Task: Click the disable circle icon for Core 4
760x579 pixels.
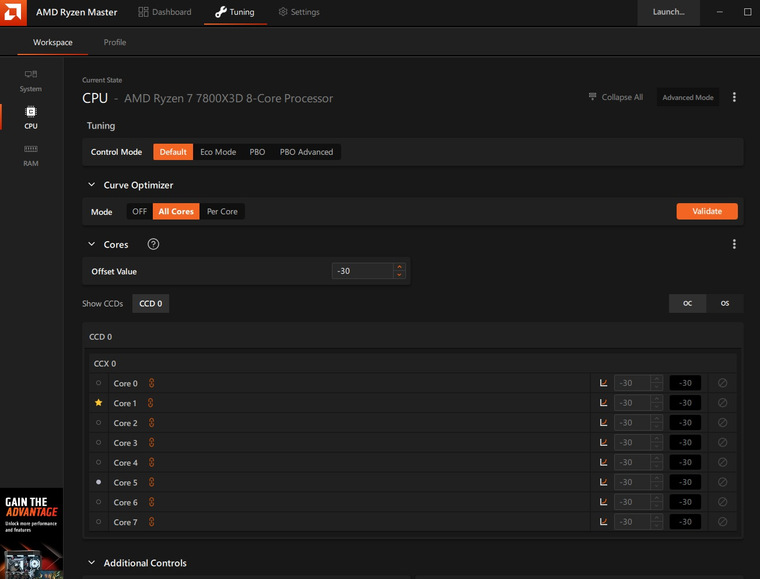Action: 722,462
